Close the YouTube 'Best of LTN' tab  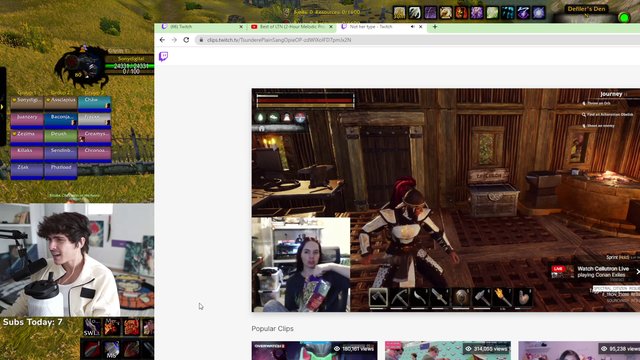[x=331, y=27]
